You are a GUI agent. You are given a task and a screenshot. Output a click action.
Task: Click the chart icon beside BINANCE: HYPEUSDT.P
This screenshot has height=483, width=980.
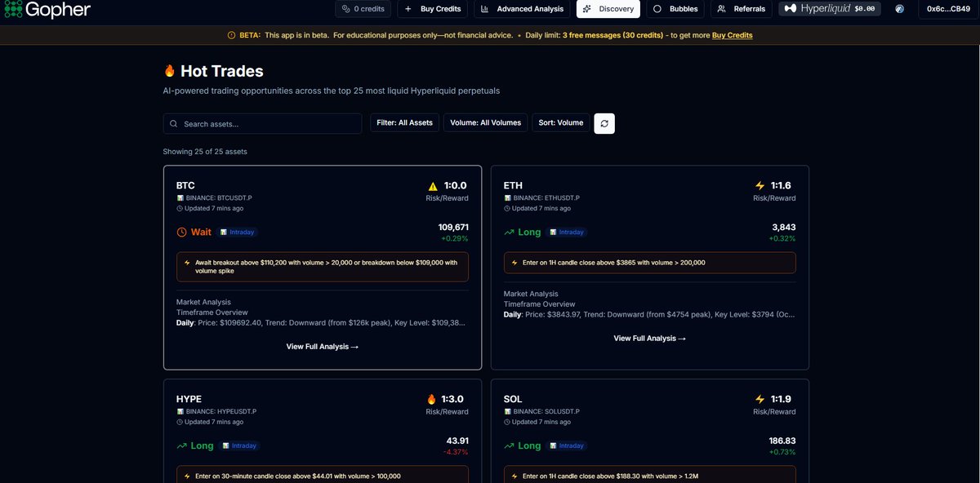click(x=180, y=412)
